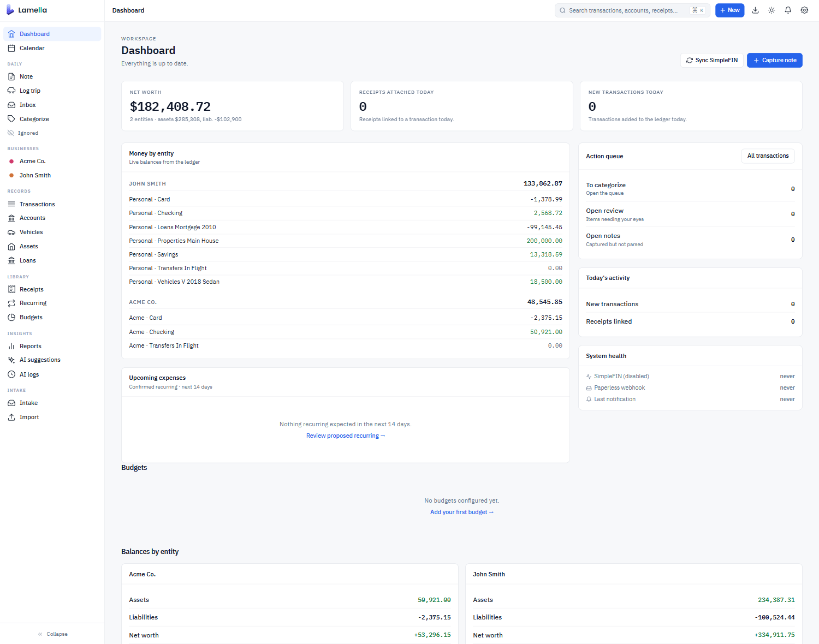This screenshot has width=819, height=644.
Task: Click the AI logs clock icon
Action: [x=11, y=374]
